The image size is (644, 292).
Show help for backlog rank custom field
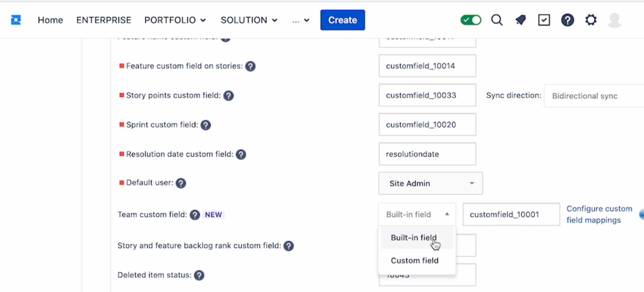(289, 246)
